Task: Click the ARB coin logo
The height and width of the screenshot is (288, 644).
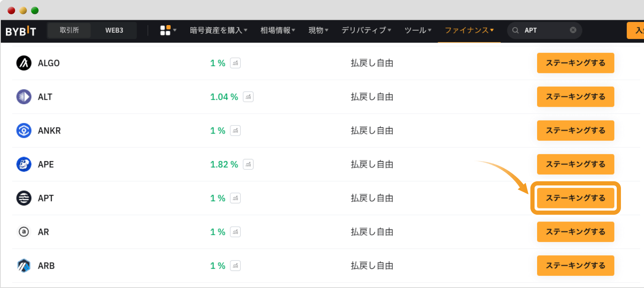Action: 24,266
